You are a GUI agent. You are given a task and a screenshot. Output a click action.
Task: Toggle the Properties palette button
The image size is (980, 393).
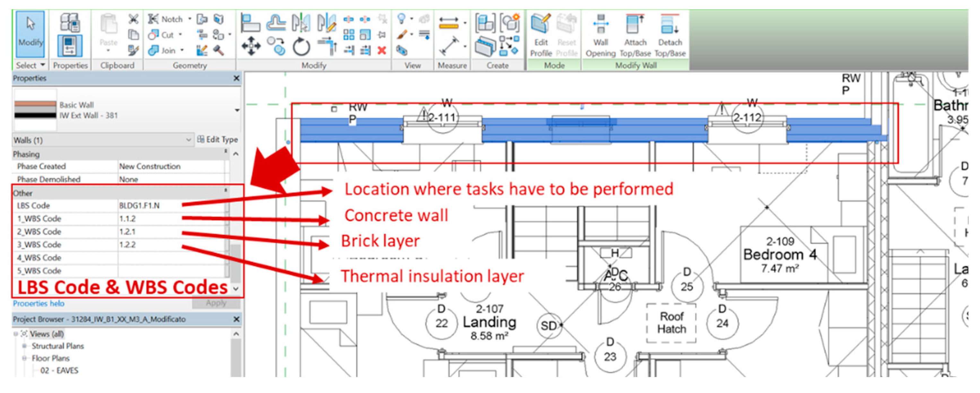tap(70, 46)
